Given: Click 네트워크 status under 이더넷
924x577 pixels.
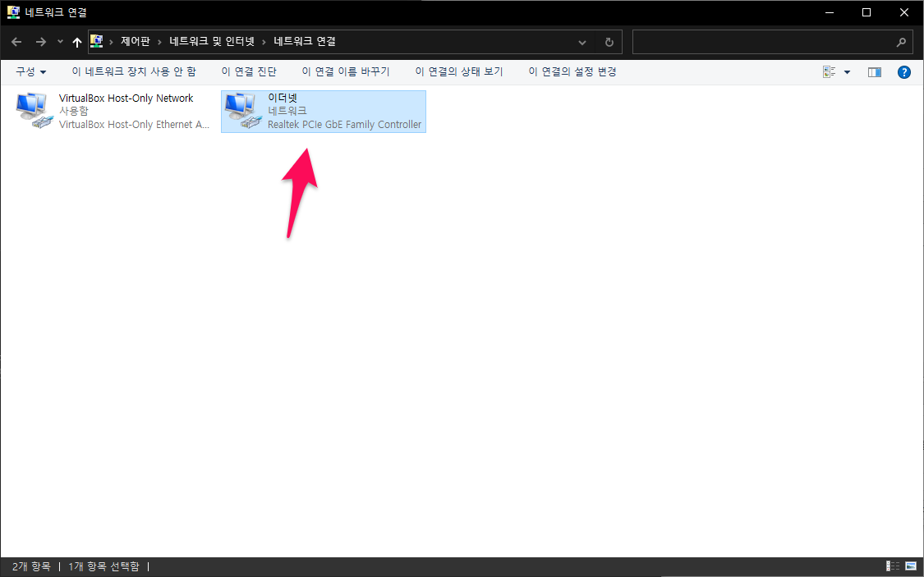Looking at the screenshot, I should click(287, 111).
